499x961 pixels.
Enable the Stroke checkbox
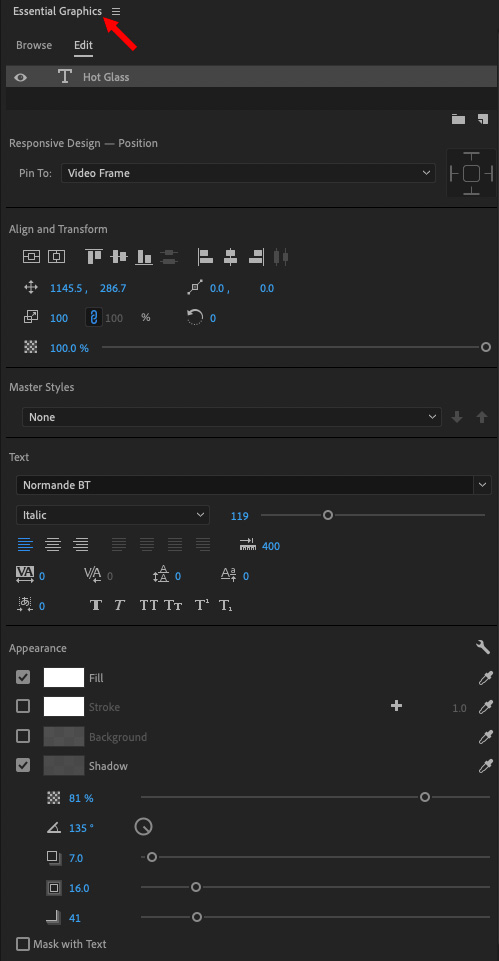(23, 707)
